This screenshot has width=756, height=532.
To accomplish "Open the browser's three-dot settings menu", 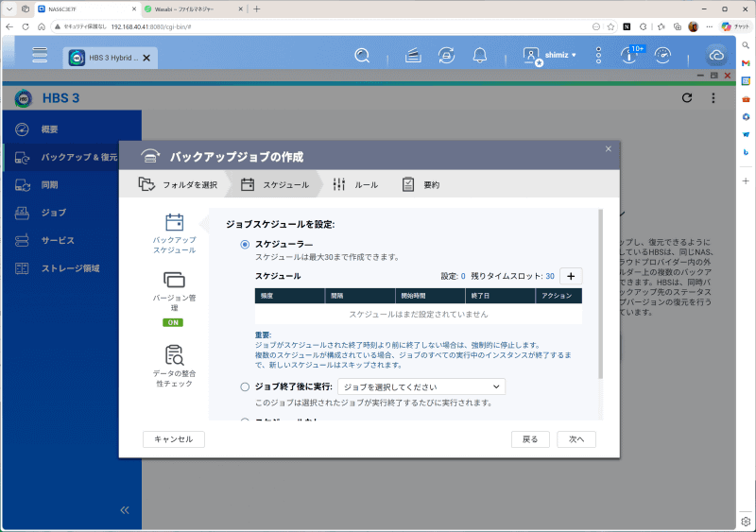I will tap(710, 27).
